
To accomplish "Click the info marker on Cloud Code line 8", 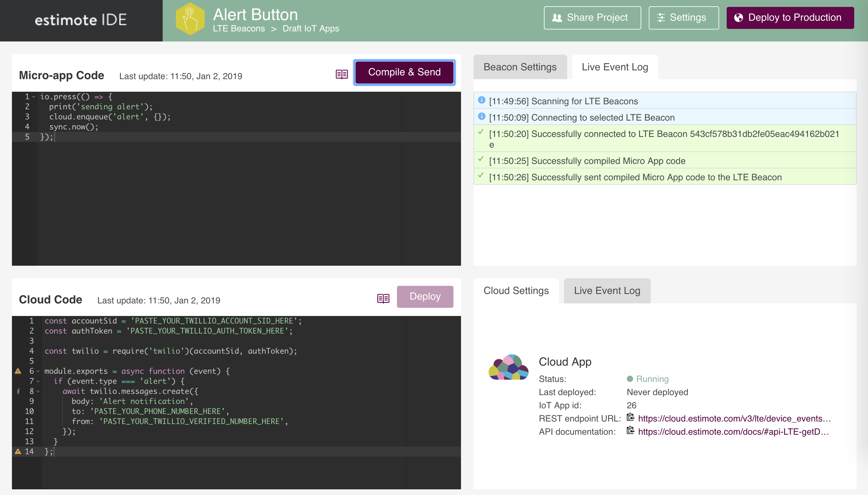I will pyautogui.click(x=18, y=391).
